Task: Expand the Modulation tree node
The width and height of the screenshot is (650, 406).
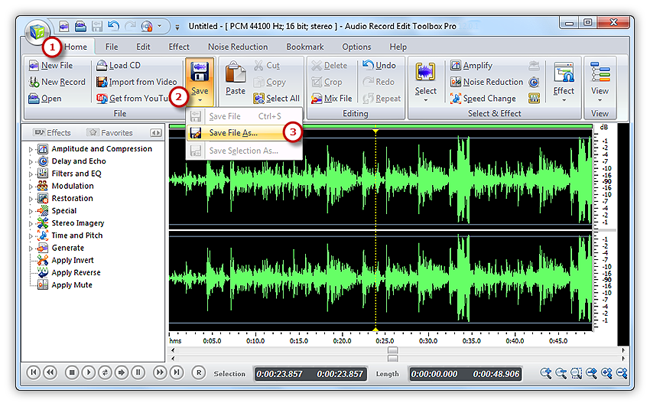Action: click(30, 187)
